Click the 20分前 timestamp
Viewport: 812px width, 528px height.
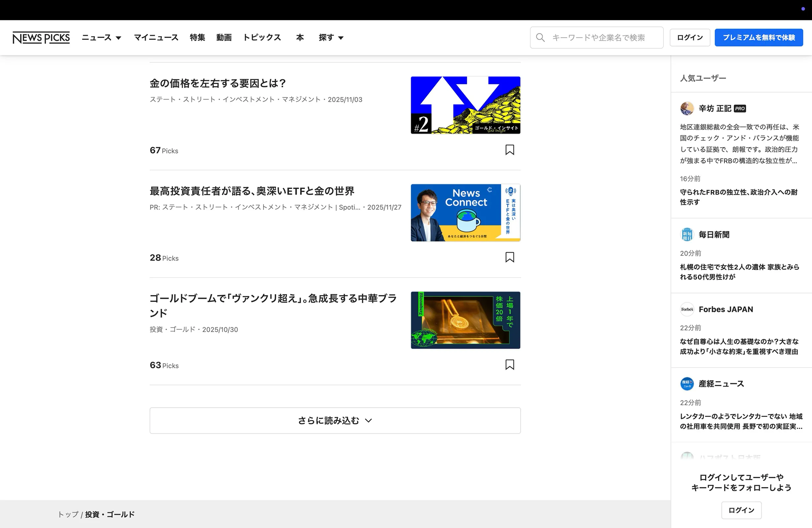pyautogui.click(x=691, y=253)
